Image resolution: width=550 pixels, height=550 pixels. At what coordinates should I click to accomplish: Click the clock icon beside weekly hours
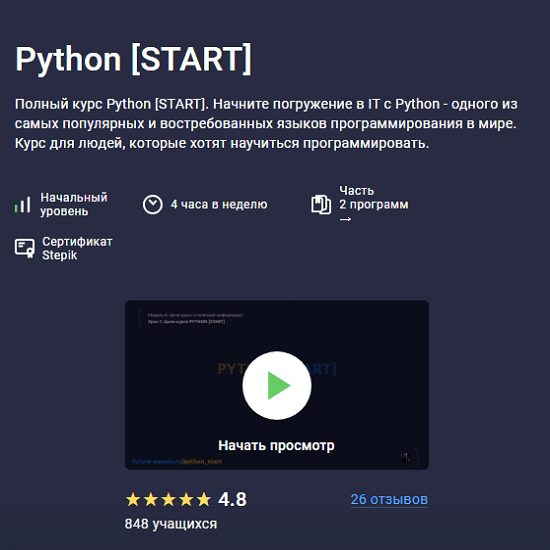tap(153, 204)
